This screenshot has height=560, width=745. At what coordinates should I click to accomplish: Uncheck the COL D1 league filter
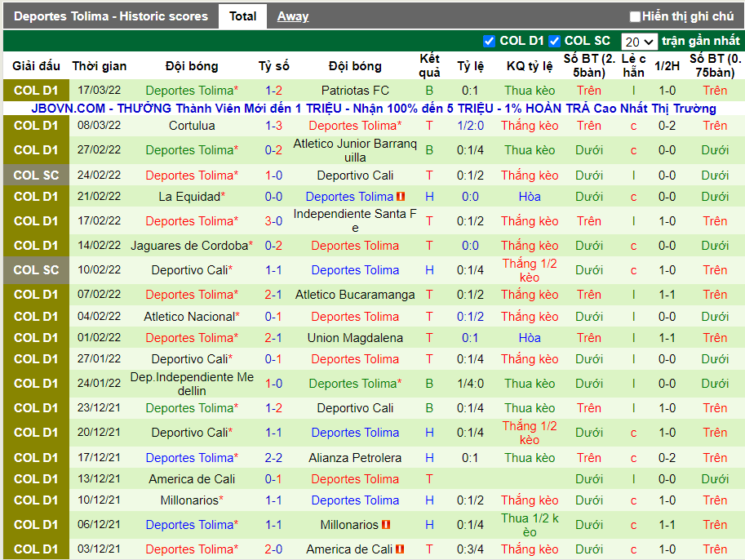coord(489,42)
